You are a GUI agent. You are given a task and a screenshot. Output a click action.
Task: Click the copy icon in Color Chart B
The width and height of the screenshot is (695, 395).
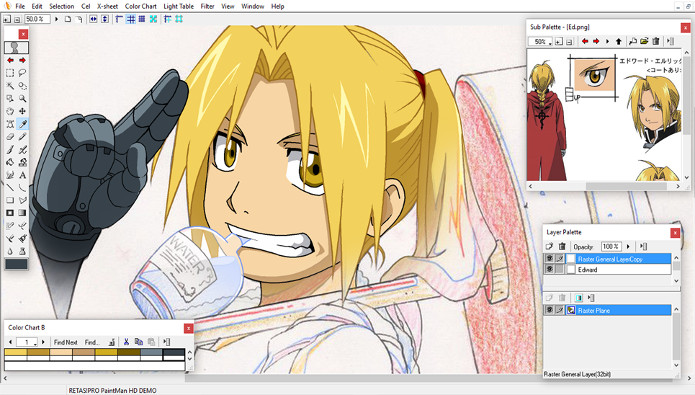click(139, 342)
